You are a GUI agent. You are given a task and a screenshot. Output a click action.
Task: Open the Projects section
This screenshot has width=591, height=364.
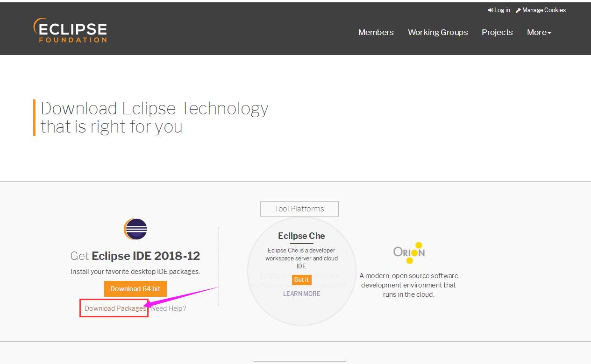497,32
